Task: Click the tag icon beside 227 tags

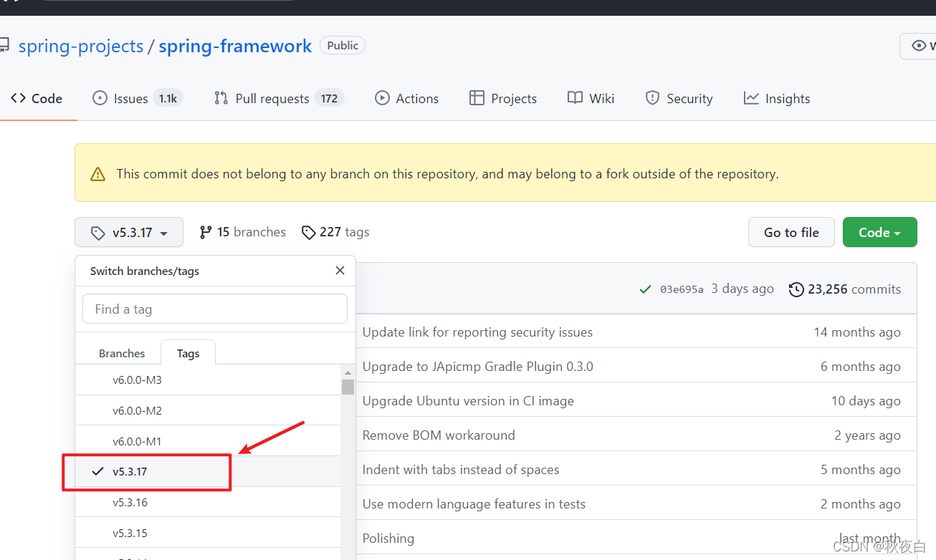Action: pyautogui.click(x=308, y=232)
